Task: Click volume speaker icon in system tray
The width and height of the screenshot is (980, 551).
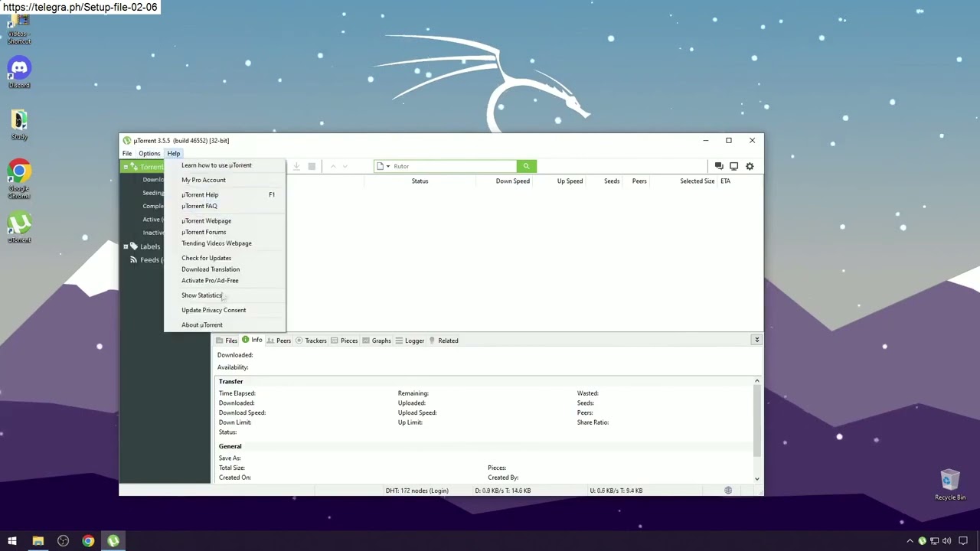Action: click(x=946, y=541)
